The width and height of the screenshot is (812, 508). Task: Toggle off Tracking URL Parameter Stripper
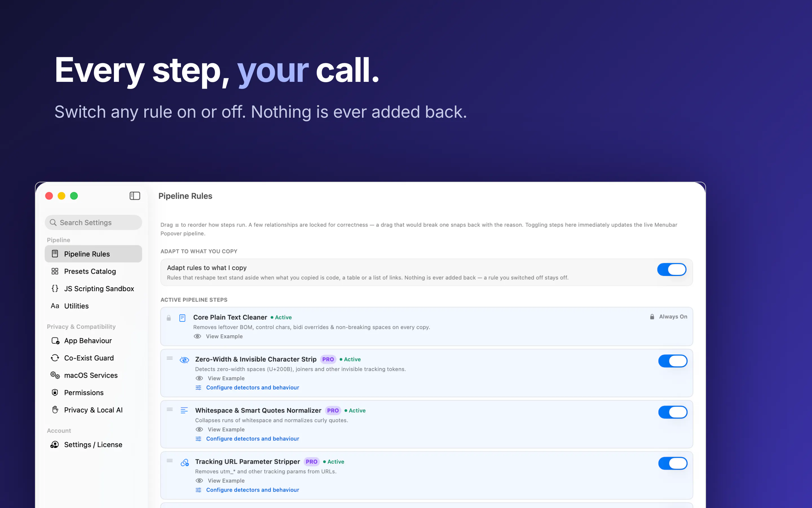pos(673,463)
